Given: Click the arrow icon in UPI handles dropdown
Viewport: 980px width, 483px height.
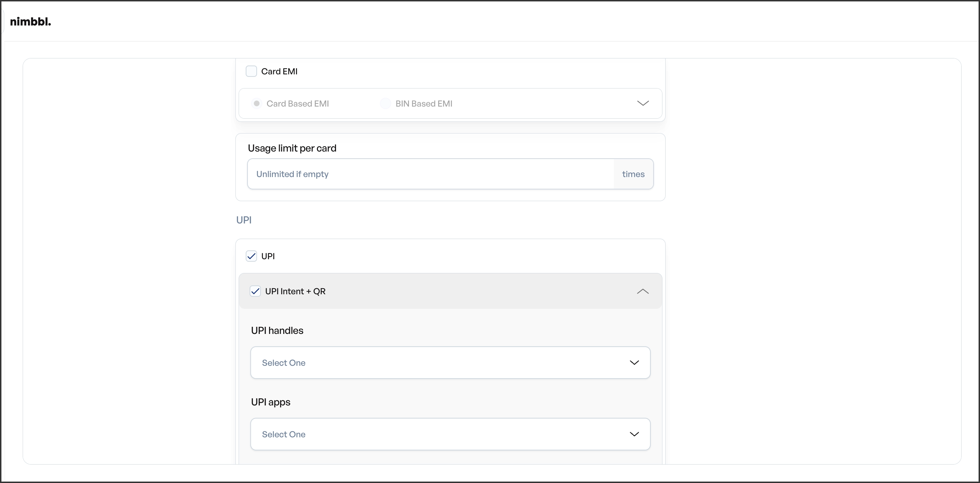Looking at the screenshot, I should click(x=634, y=362).
